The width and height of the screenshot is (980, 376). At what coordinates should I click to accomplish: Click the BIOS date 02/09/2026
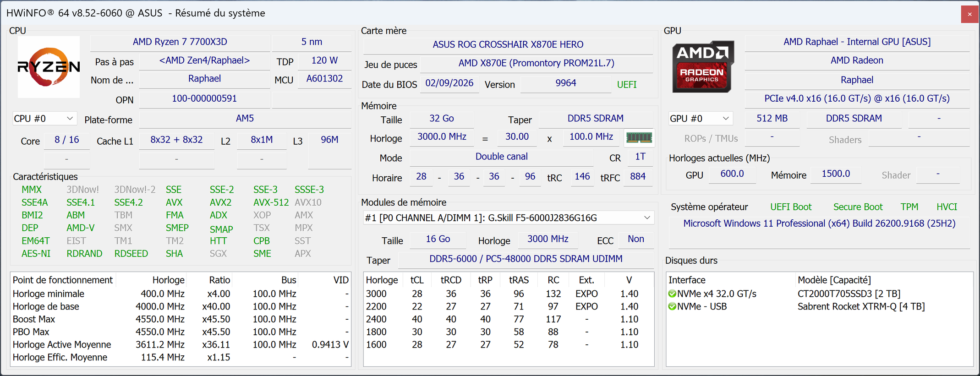point(449,83)
